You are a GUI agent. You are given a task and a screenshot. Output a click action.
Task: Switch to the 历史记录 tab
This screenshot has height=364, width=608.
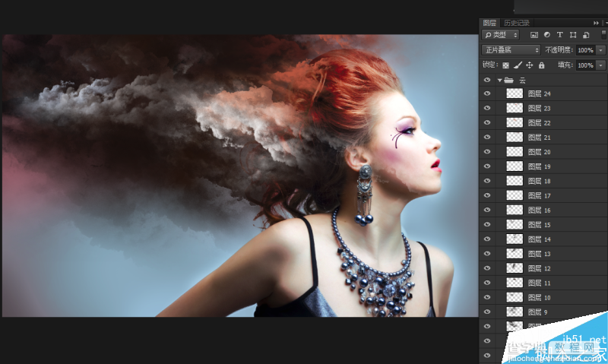coord(517,23)
